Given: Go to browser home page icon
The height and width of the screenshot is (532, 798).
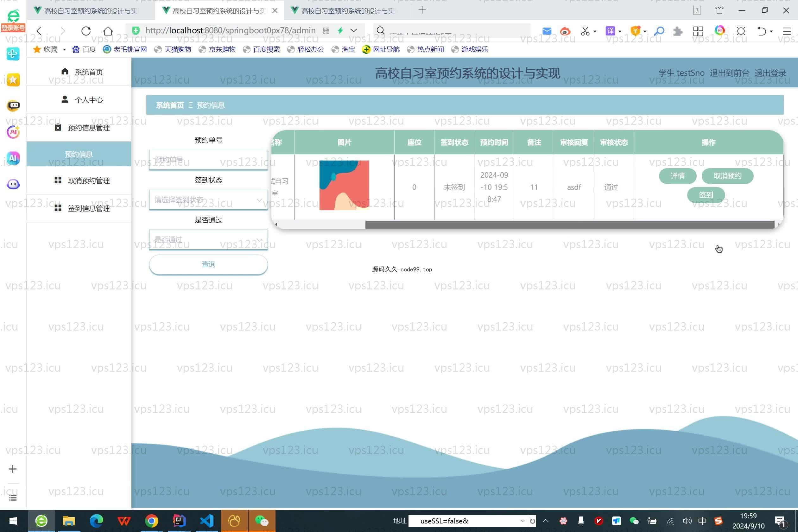Looking at the screenshot, I should click(x=108, y=31).
